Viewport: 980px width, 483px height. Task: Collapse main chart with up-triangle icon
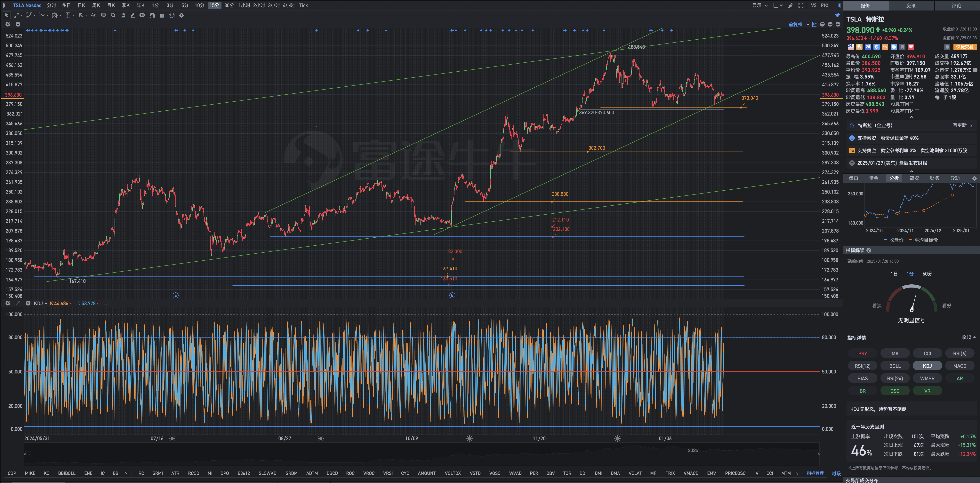pyautogui.click(x=18, y=24)
